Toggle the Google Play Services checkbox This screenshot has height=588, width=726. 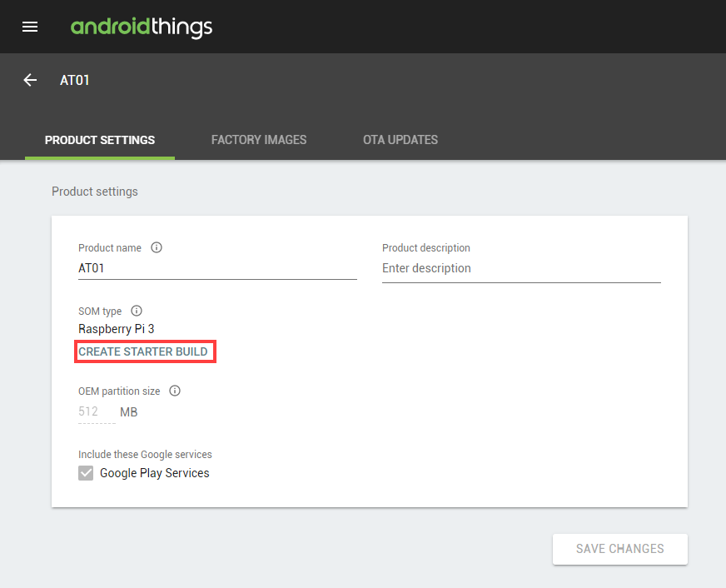pos(86,473)
